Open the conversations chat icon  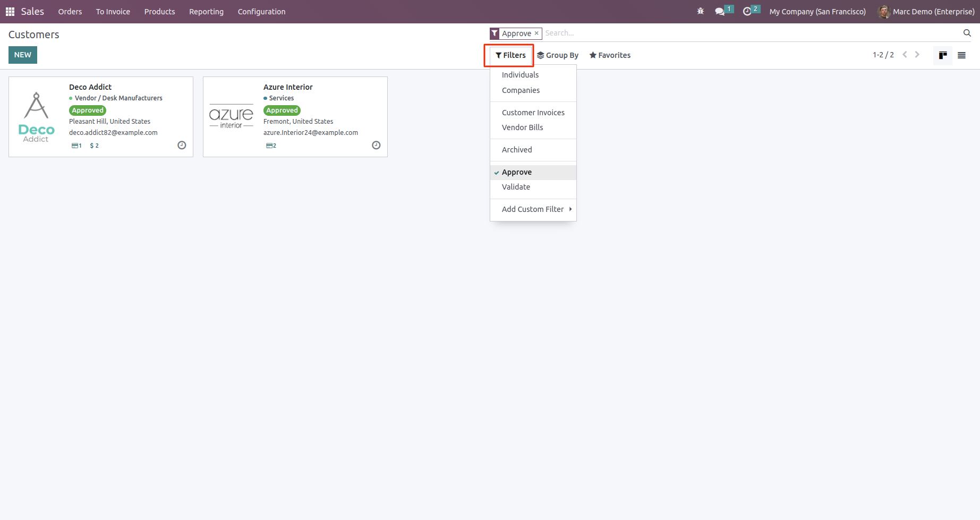(720, 11)
